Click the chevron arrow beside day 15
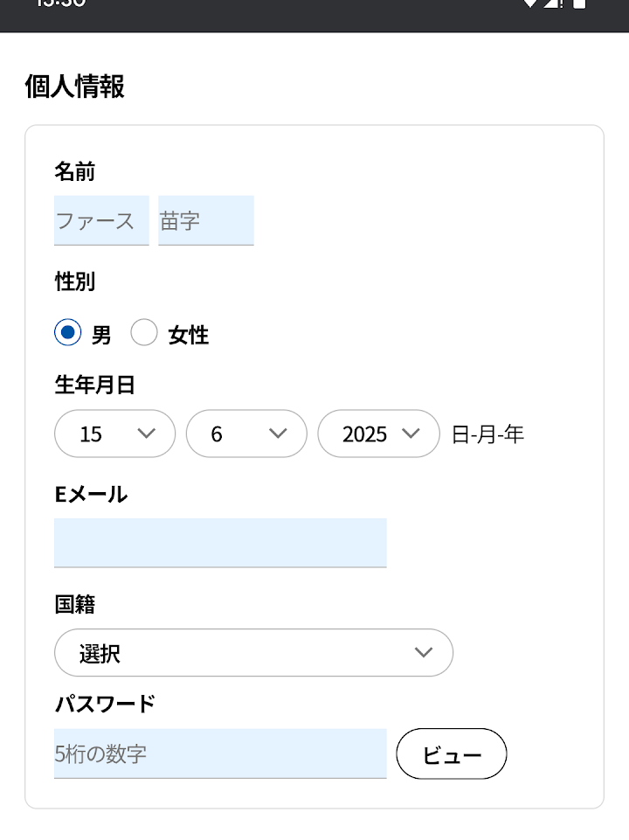Viewport: 629px width, 840px height. (146, 433)
